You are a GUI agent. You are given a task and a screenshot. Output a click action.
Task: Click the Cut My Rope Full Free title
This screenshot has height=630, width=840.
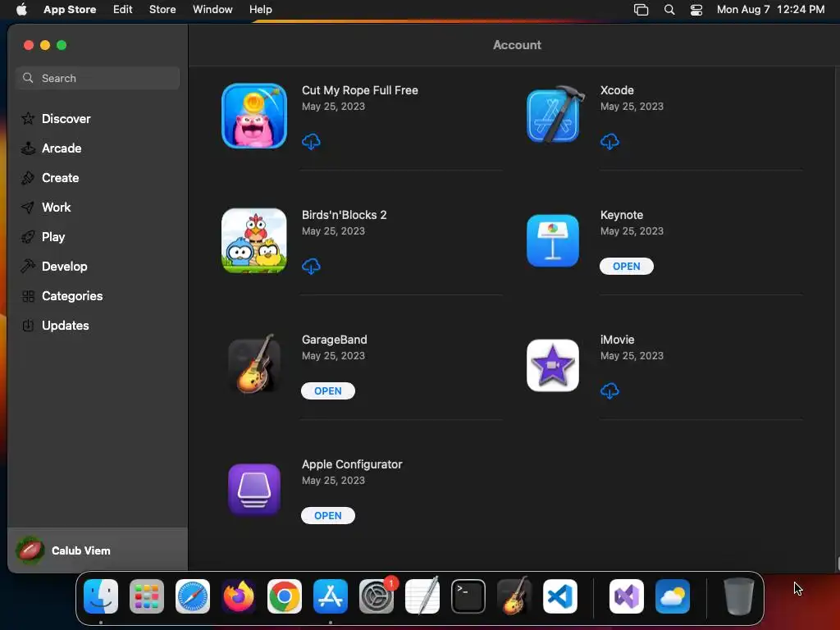(x=360, y=90)
